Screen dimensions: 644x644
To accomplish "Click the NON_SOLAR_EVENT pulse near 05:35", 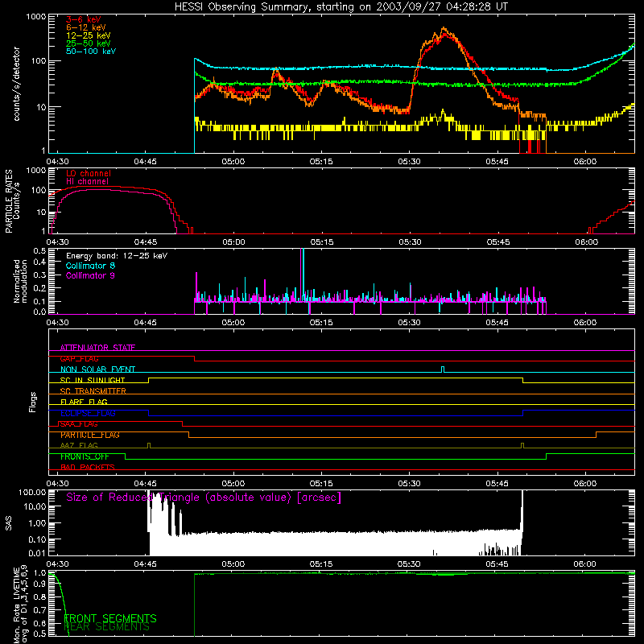I will [443, 369].
